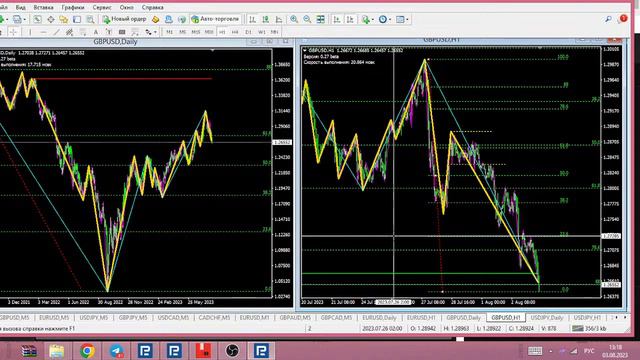Screen dimensions: 640x360
Task: Switch timeframe to M1
Action: click(x=169, y=32)
